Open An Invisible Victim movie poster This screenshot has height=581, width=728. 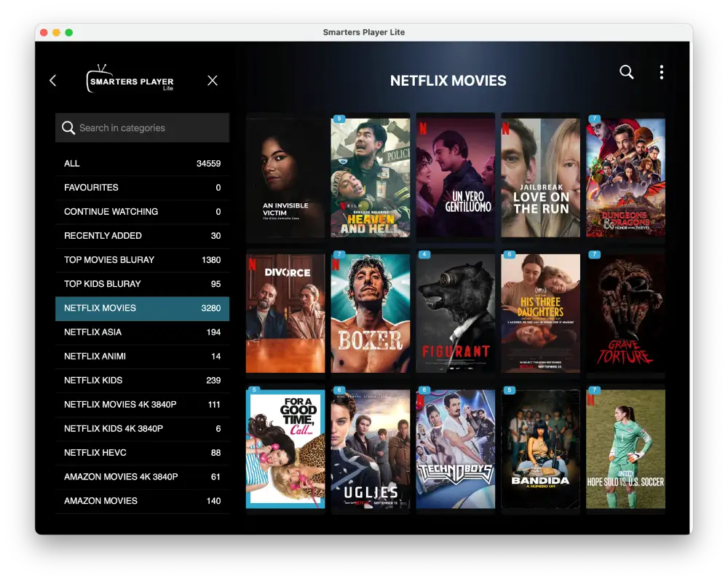285,178
